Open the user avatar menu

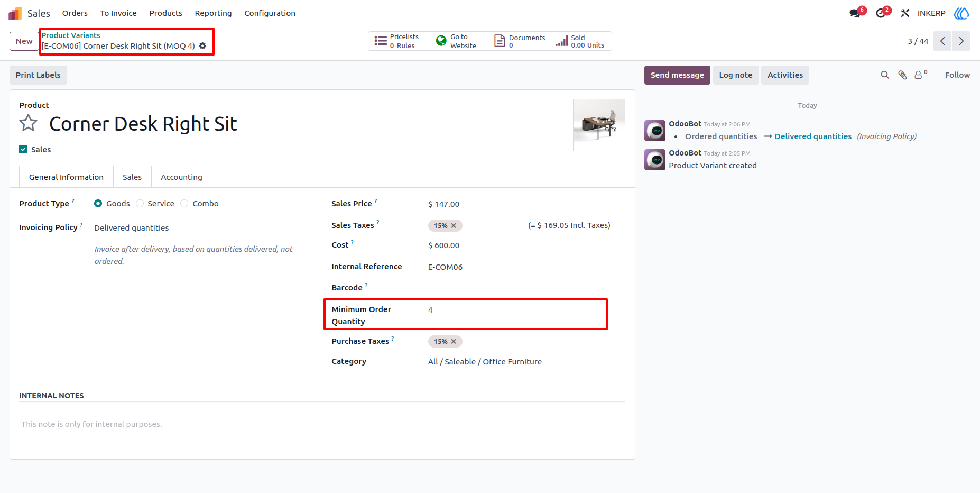point(961,13)
